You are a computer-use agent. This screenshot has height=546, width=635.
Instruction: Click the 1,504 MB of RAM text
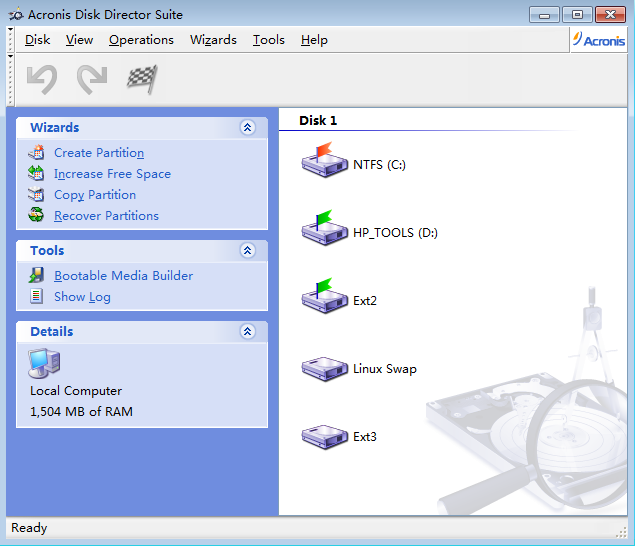point(81,412)
